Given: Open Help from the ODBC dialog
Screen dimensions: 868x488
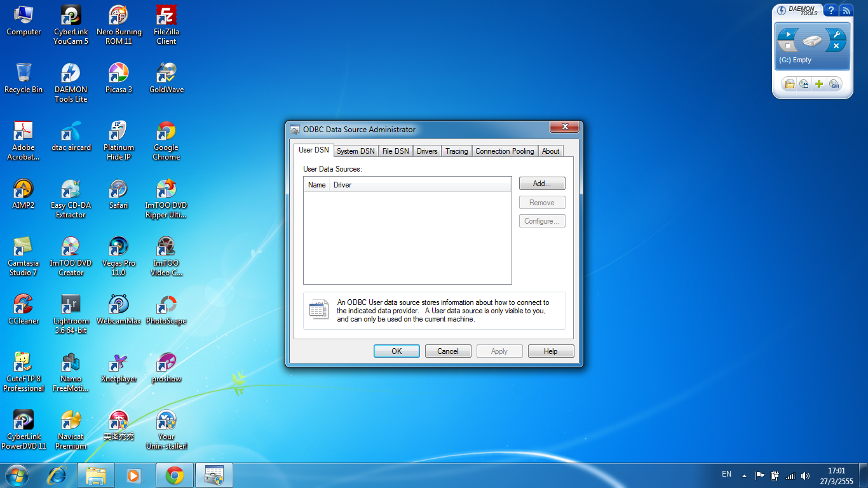Looking at the screenshot, I should (551, 351).
